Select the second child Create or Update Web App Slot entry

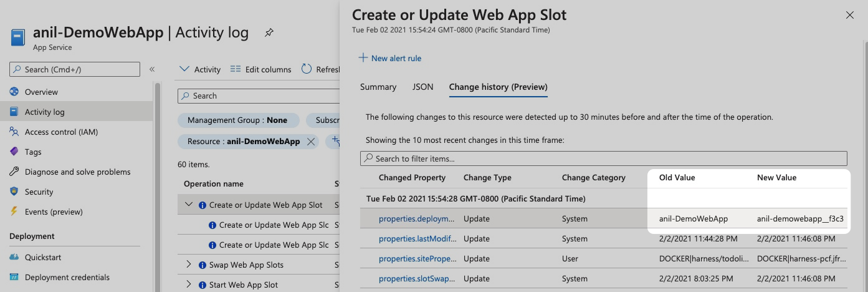click(x=274, y=245)
